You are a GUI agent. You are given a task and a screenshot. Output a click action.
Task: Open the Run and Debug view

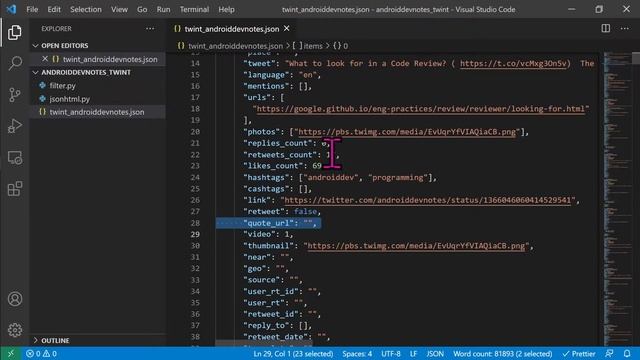tap(15, 126)
